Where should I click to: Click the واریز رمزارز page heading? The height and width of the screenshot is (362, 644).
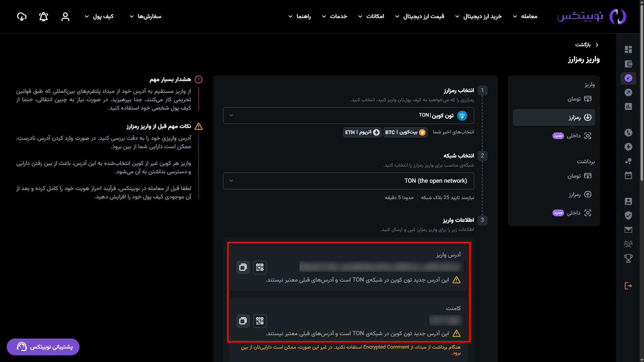click(x=584, y=60)
